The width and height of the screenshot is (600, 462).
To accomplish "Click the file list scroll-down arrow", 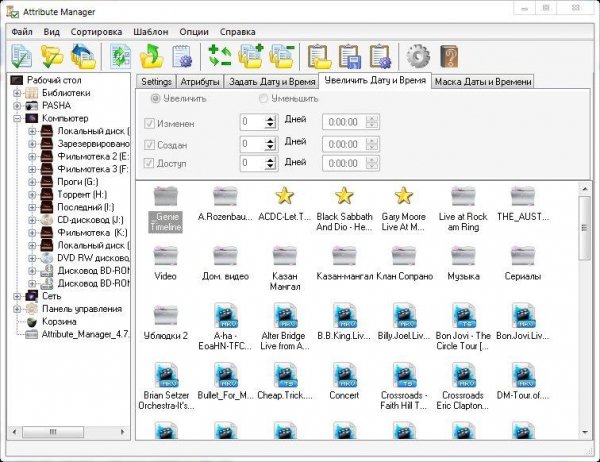I will tap(584, 432).
